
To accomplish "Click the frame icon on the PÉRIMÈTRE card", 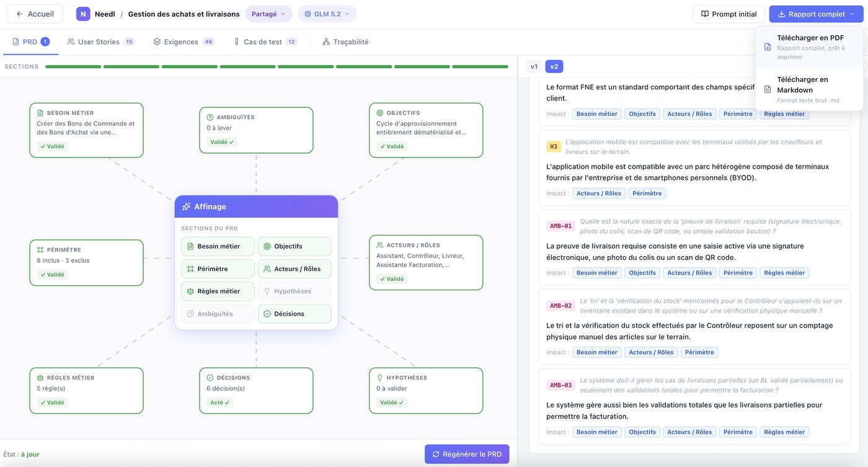I will click(x=40, y=250).
